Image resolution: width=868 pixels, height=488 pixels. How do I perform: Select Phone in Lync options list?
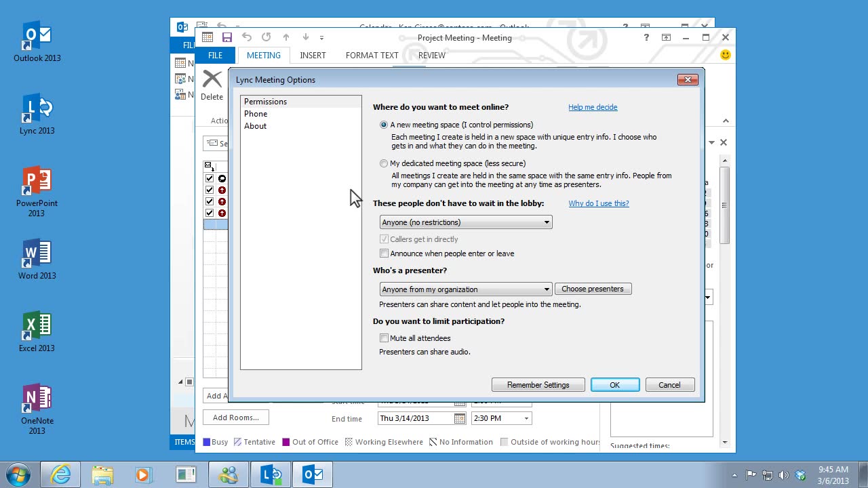301,114
